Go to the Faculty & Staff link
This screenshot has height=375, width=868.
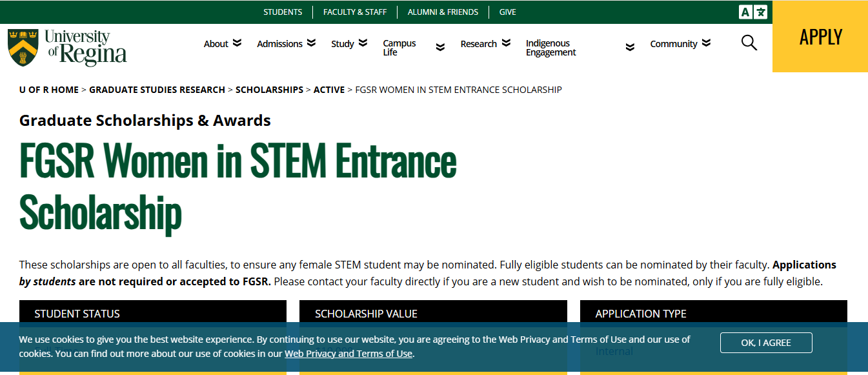[x=355, y=12]
